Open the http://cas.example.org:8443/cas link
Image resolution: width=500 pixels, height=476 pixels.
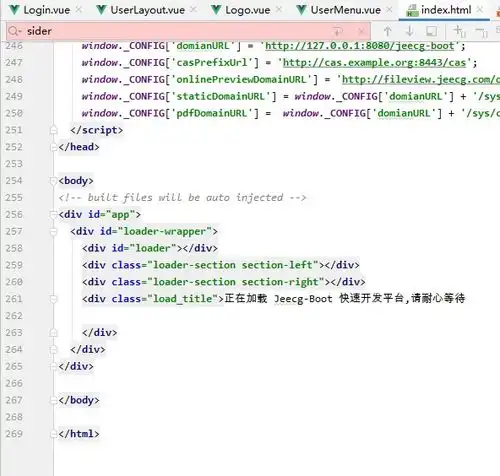coord(374,62)
